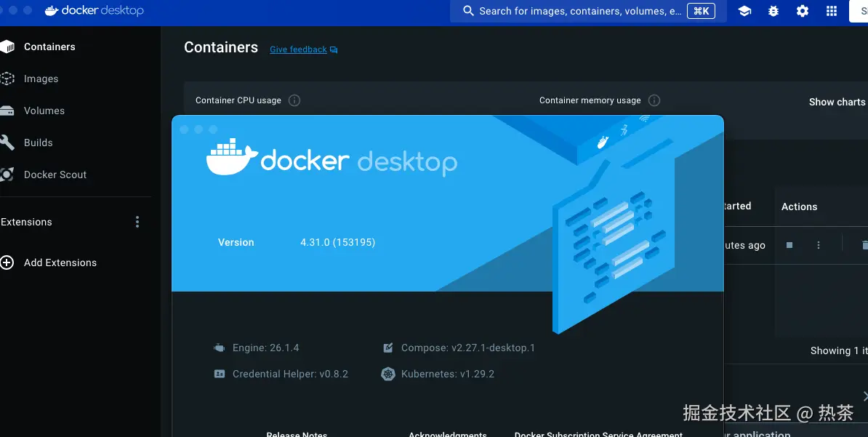This screenshot has width=868, height=437.
Task: Click the Images layers icon in sidebar
Action: tap(7, 79)
